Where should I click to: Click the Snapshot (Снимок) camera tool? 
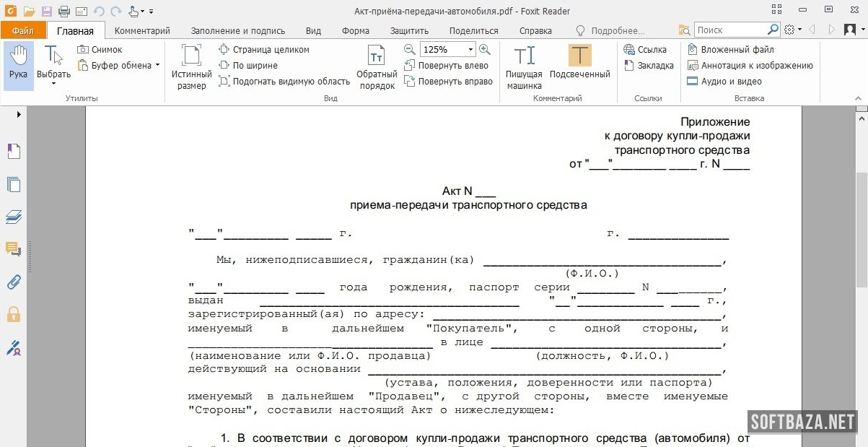point(100,50)
